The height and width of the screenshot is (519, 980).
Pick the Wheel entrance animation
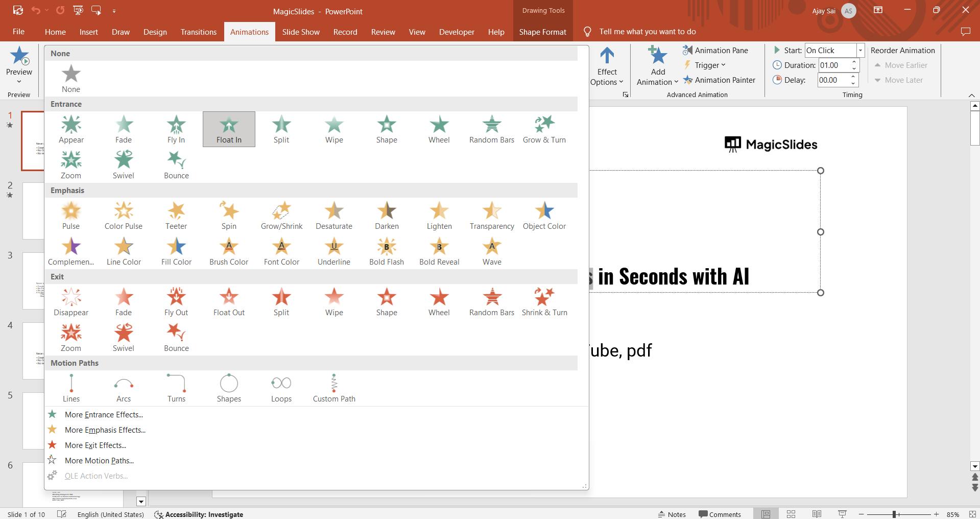pyautogui.click(x=439, y=130)
